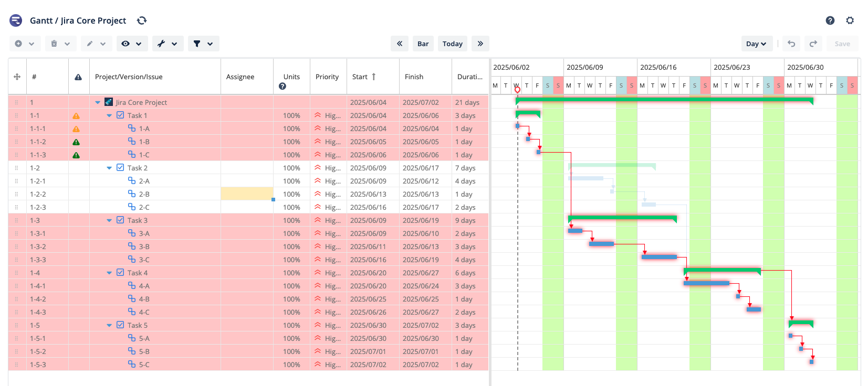This screenshot has width=868, height=386.
Task: Click the Bar button
Action: click(x=423, y=44)
